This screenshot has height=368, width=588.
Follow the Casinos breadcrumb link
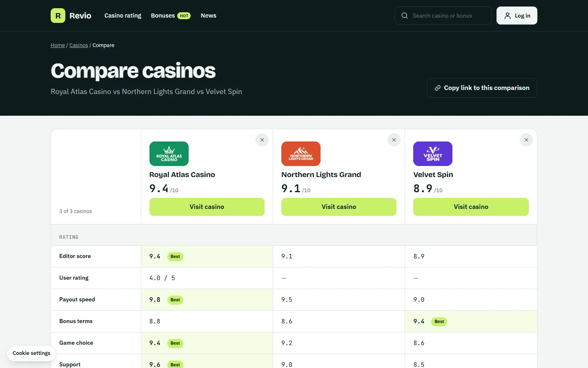(79, 45)
